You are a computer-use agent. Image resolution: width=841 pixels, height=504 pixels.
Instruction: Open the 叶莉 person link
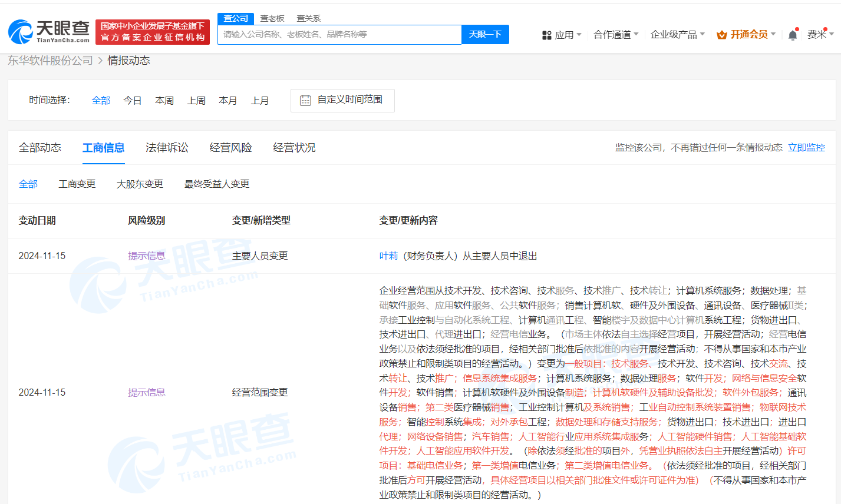pyautogui.click(x=388, y=256)
